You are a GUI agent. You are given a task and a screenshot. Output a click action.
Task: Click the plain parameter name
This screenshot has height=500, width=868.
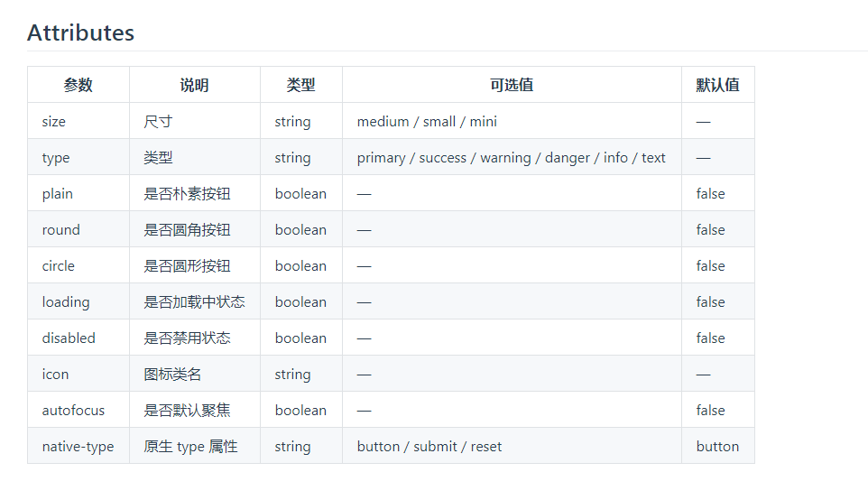tap(58, 194)
